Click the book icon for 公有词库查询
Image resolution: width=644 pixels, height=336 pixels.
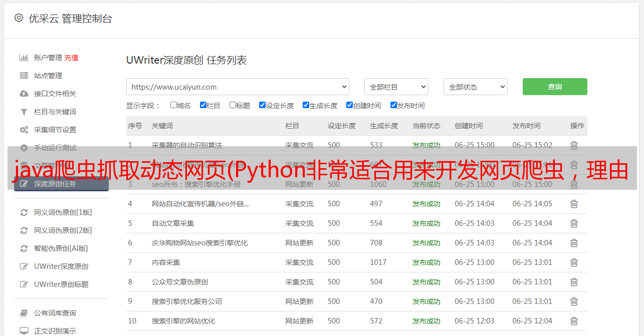[x=24, y=313]
